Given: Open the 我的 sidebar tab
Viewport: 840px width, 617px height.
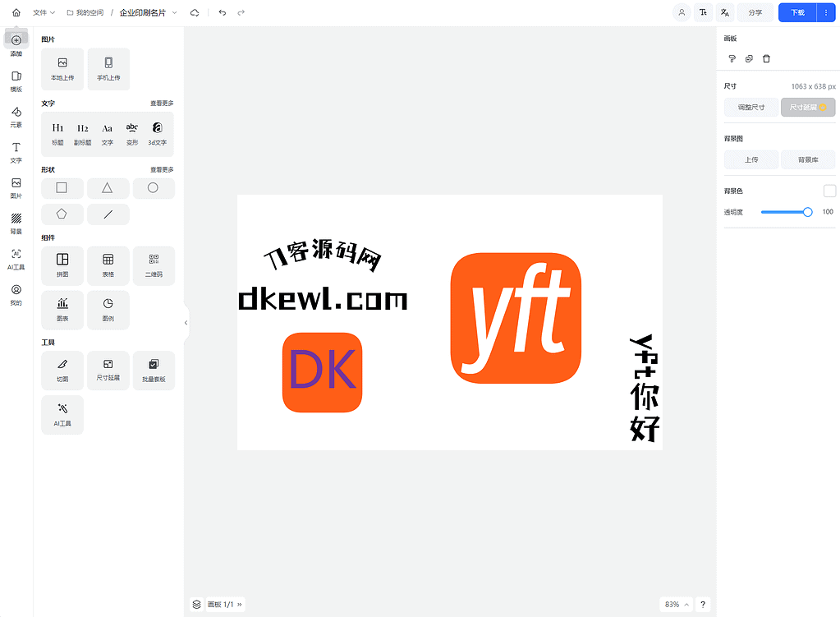Looking at the screenshot, I should pos(16,296).
